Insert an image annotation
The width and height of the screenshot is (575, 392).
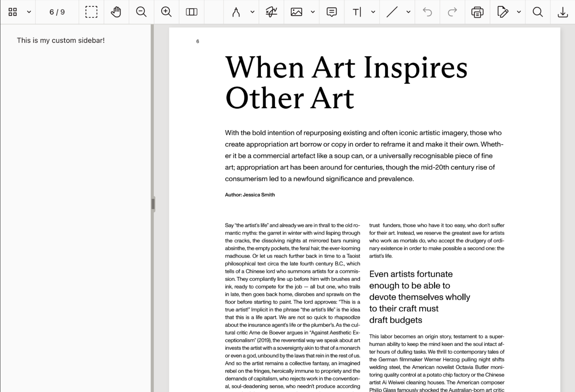(x=296, y=12)
